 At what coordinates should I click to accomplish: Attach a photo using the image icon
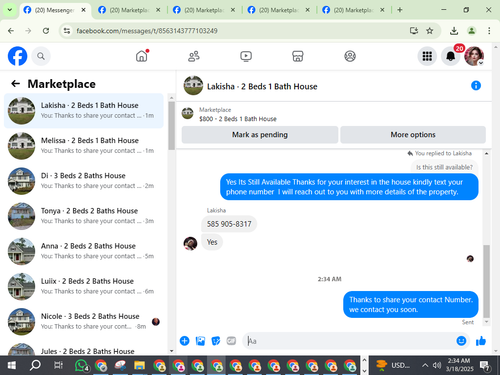point(200,341)
